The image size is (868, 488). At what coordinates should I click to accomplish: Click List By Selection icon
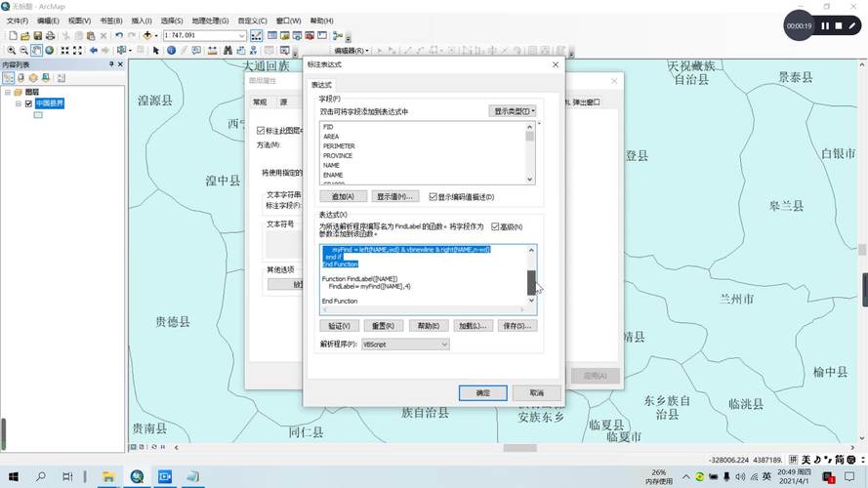pyautogui.click(x=46, y=78)
